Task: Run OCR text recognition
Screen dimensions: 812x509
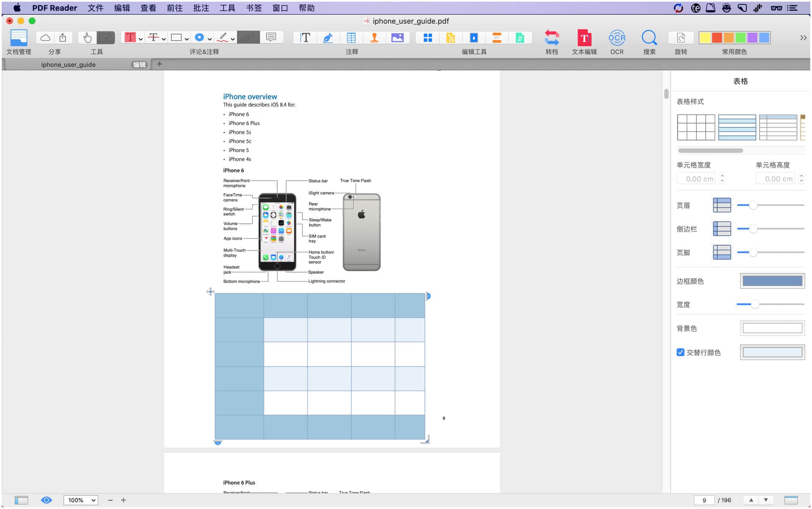Action: coord(617,38)
